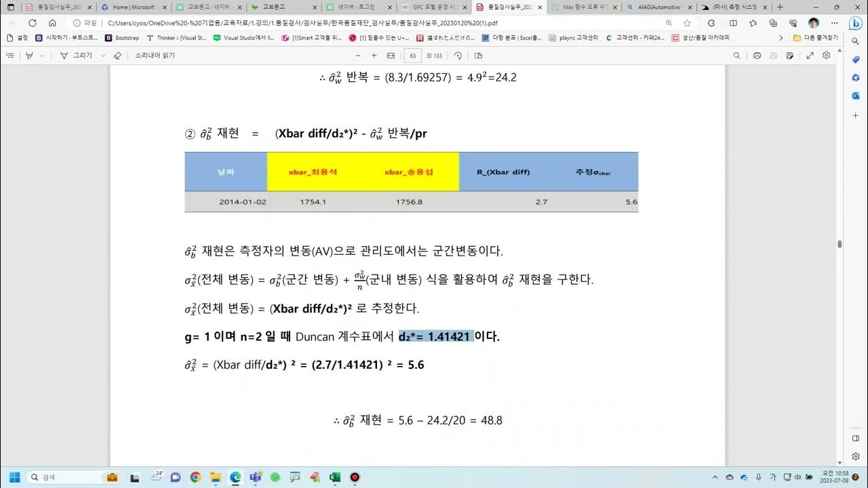
Task: Open 다른 즐겨찾기 bookmarks folder
Action: pyautogui.click(x=815, y=38)
